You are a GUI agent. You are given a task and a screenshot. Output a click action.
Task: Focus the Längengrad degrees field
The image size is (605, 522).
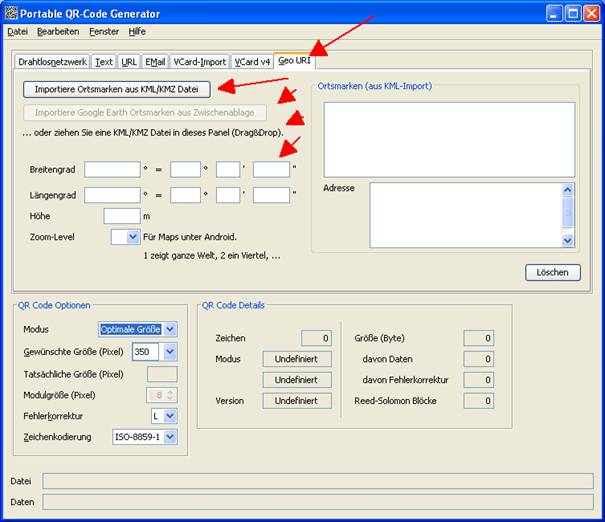185,195
